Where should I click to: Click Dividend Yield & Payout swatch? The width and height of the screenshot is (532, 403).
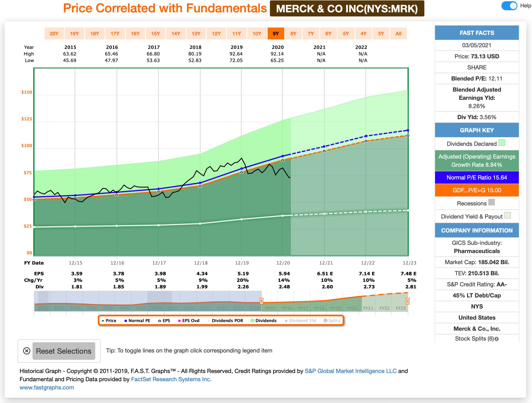(x=508, y=215)
